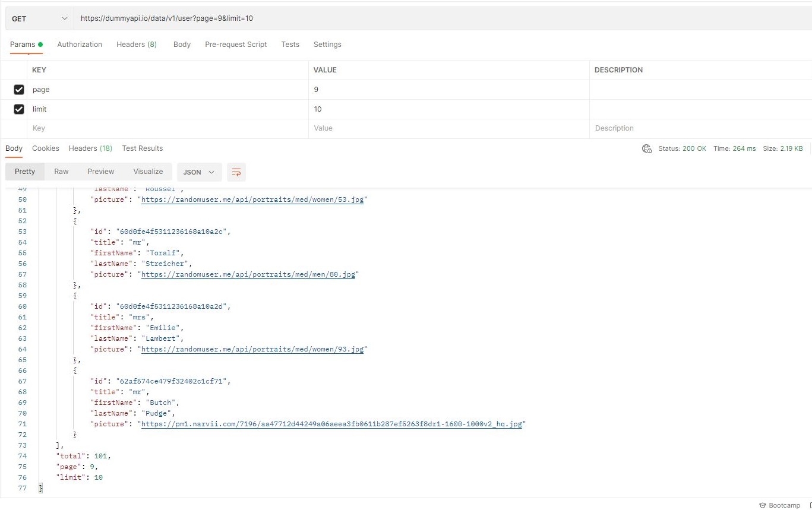Switch to the Cookies response tab
The height and width of the screenshot is (510, 812).
click(46, 148)
